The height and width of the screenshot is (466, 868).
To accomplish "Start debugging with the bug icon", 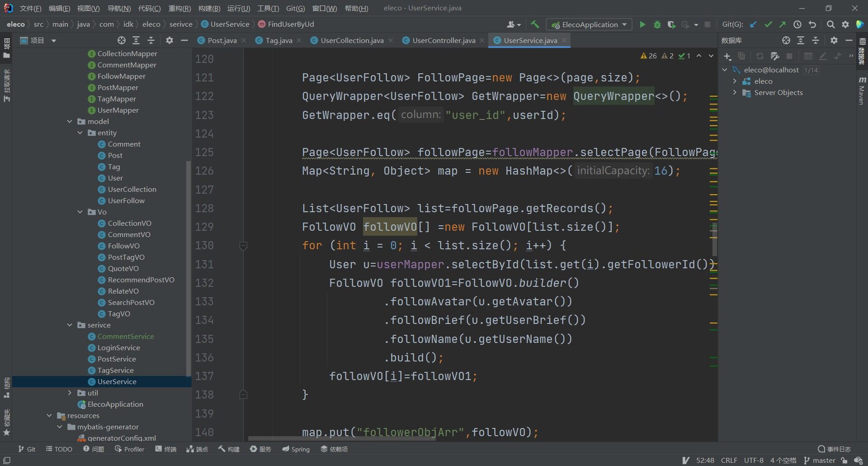I will pyautogui.click(x=657, y=24).
